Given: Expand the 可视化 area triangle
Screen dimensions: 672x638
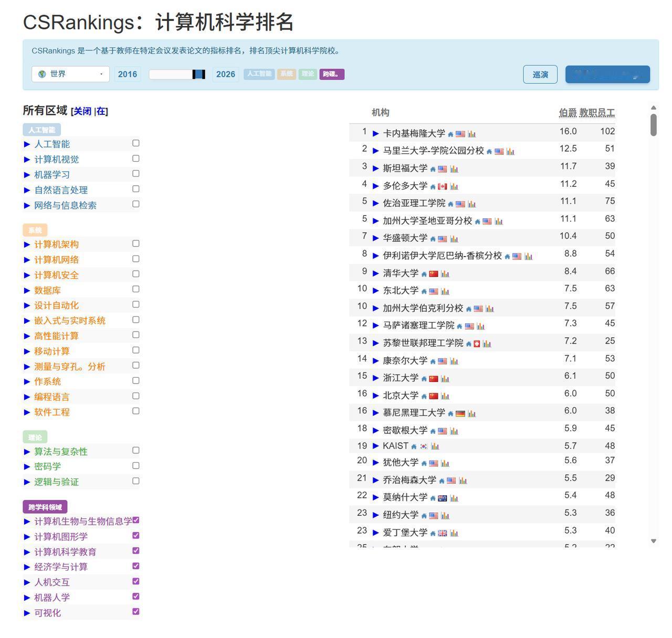Looking at the screenshot, I should click(27, 613).
